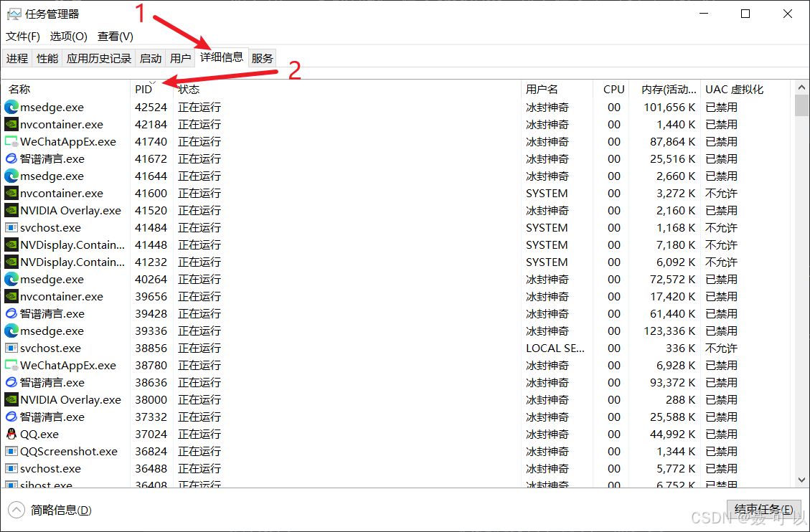The height and width of the screenshot is (532, 810).
Task: Sort by the 状态 column header
Action: click(x=347, y=90)
